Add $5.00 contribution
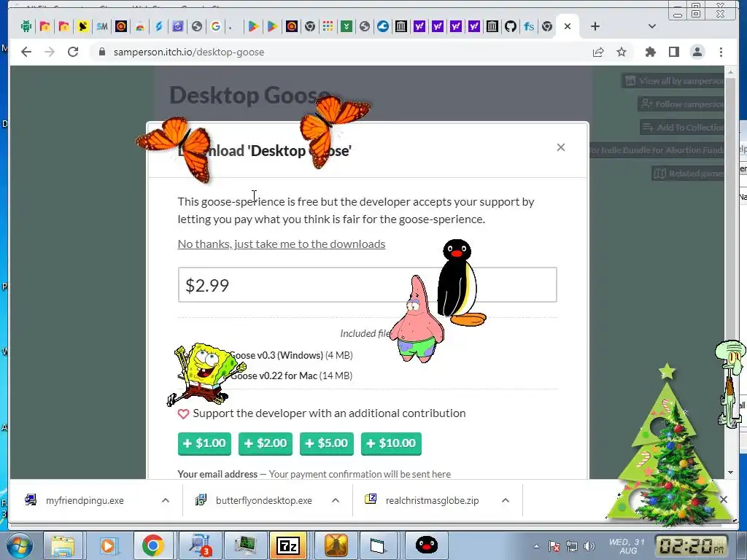The width and height of the screenshot is (747, 560). coord(327,443)
